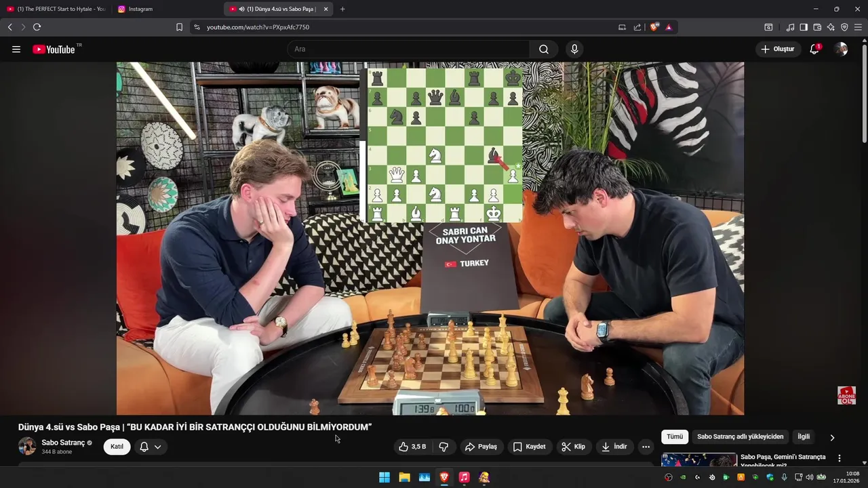Select the Dünya 4.sü vs Sabo Paşa tab

click(279, 9)
